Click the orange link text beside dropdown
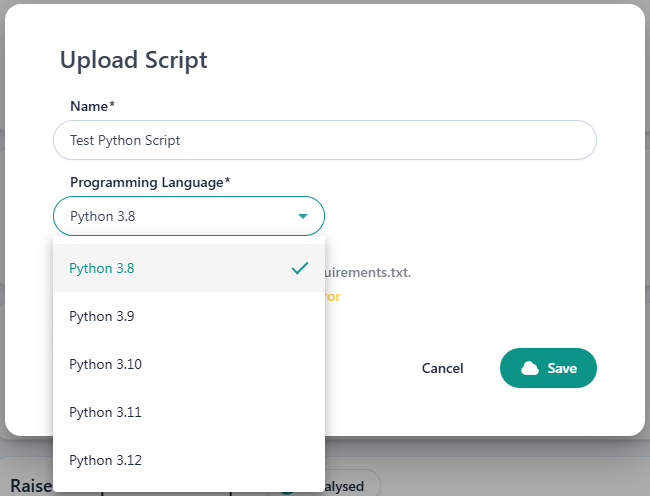 coord(332,296)
